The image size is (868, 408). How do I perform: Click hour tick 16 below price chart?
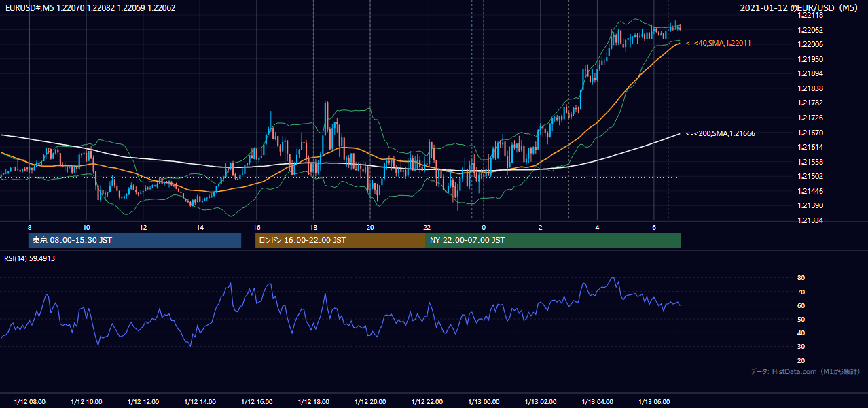coord(256,226)
